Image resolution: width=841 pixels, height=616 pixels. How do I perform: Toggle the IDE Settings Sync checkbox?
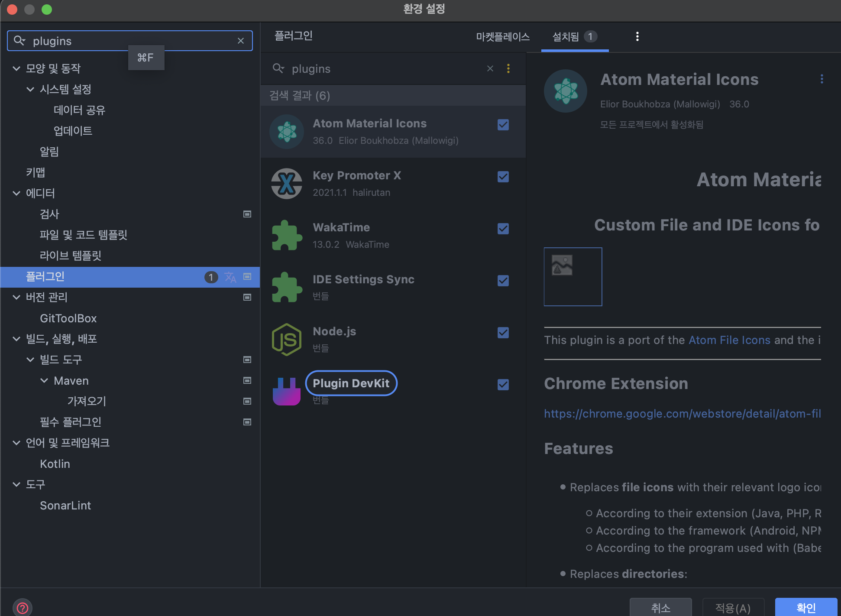tap(503, 281)
